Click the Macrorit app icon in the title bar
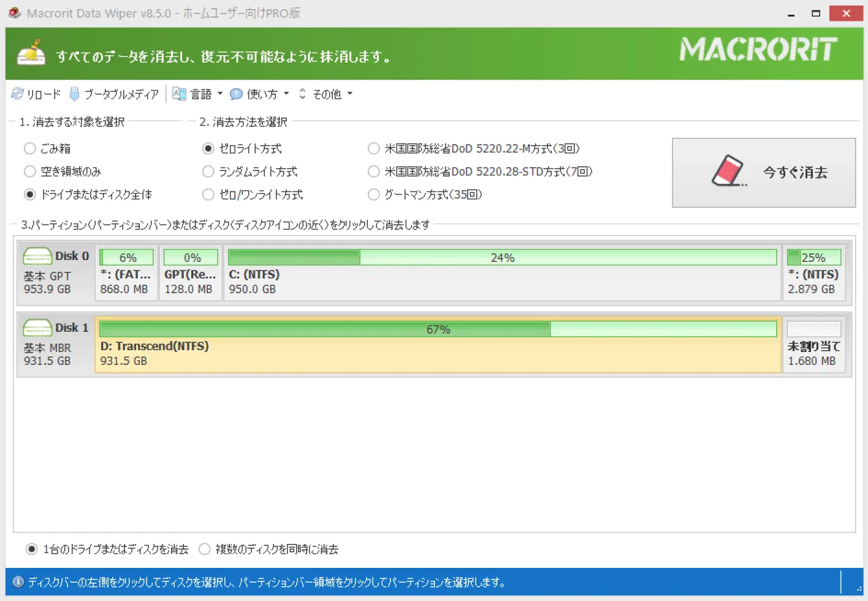Screen dimensions: 868x601 point(15,13)
